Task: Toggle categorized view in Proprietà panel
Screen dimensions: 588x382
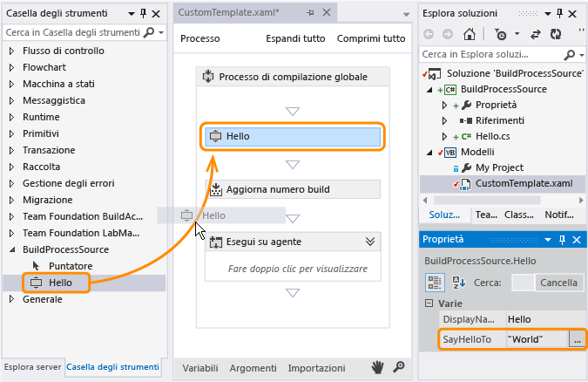Action: (435, 283)
